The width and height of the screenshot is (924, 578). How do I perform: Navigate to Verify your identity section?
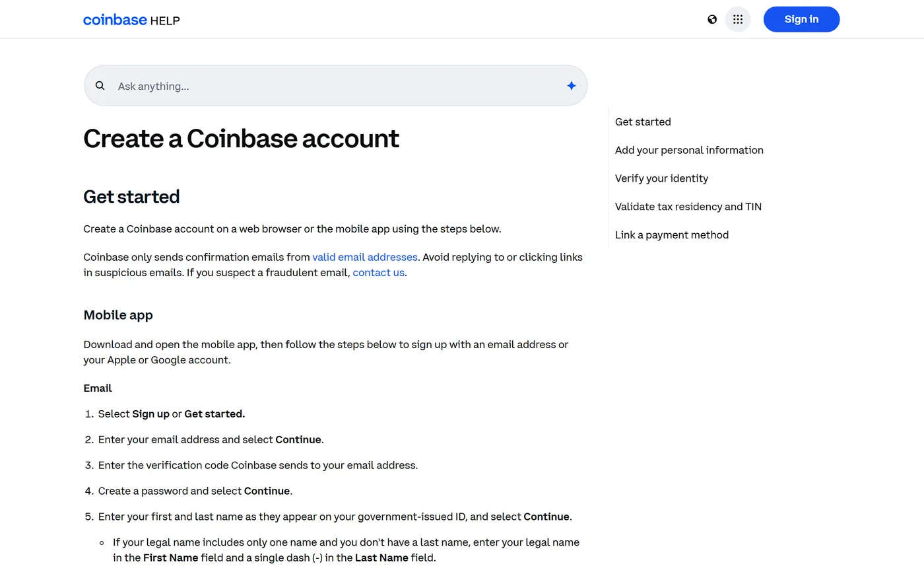pyautogui.click(x=661, y=179)
